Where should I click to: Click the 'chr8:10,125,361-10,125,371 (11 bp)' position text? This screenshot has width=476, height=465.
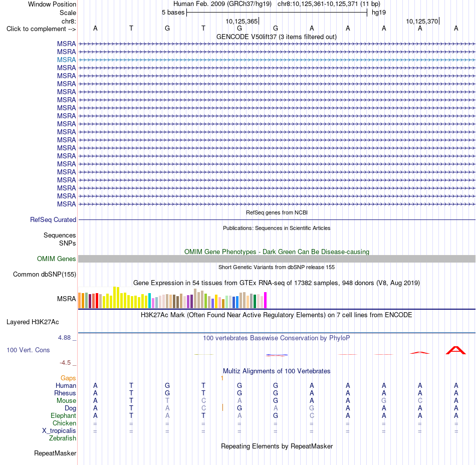point(329,4)
